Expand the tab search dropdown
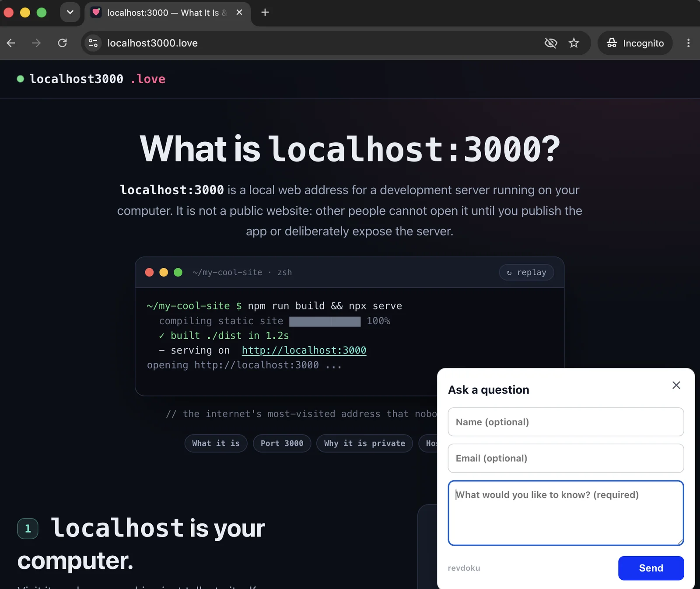This screenshot has height=589, width=700. click(70, 12)
